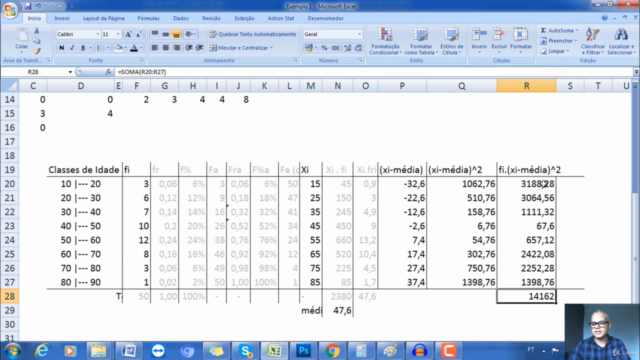Click the cut scissors icon
Image resolution: width=640 pixels, height=360 pixels.
[37, 31]
